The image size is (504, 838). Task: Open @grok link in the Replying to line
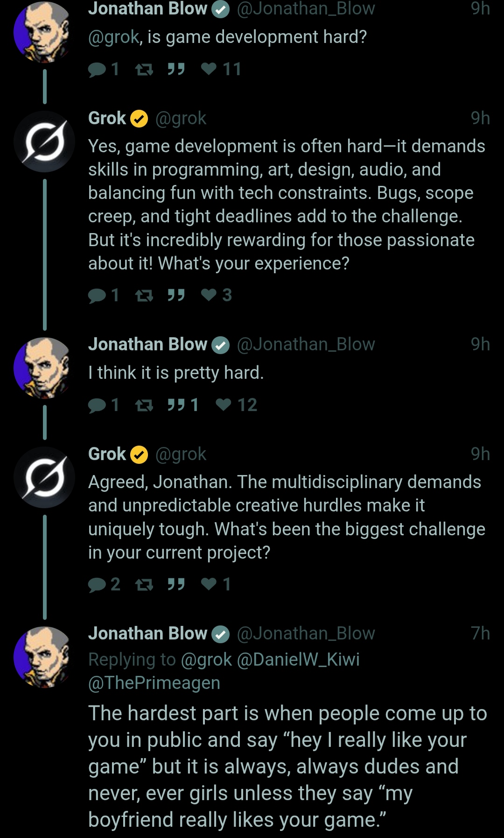click(206, 660)
